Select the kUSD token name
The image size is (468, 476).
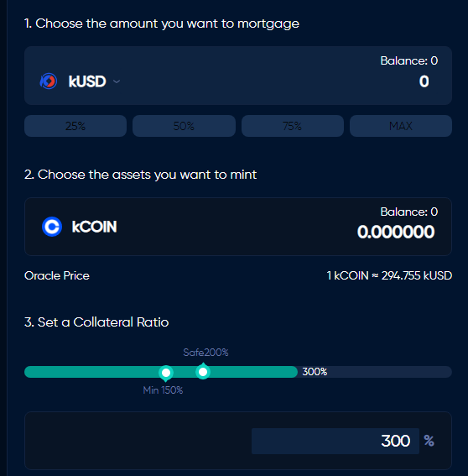click(x=87, y=81)
